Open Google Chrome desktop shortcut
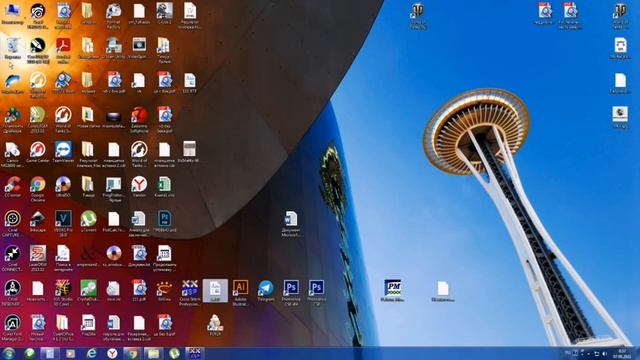640x360 pixels. tap(38, 189)
